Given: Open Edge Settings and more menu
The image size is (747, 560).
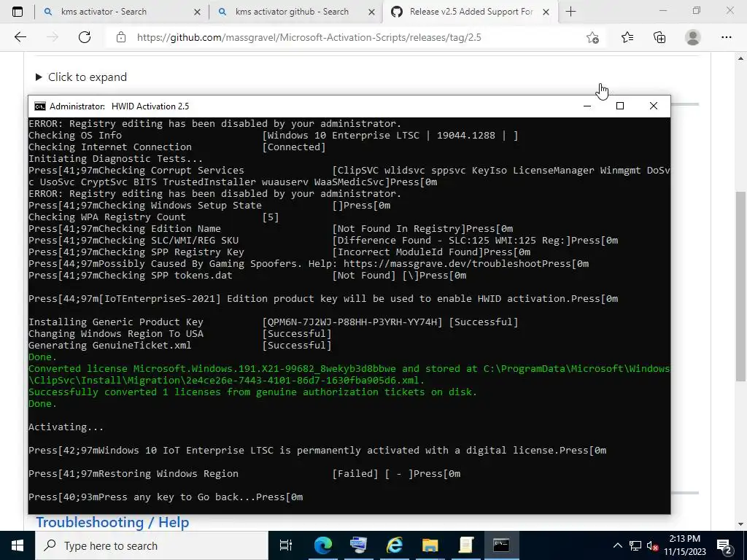Looking at the screenshot, I should pos(726,37).
